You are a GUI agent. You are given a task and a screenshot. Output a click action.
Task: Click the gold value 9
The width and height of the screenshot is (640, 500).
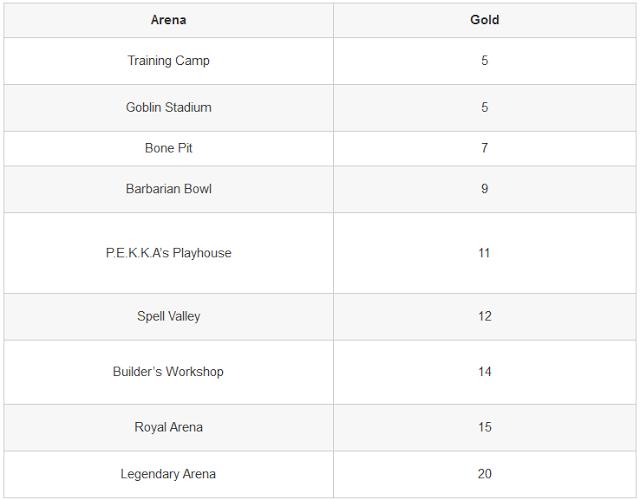[484, 189]
